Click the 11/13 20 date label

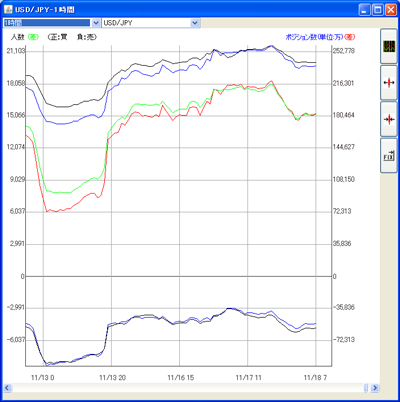click(113, 378)
